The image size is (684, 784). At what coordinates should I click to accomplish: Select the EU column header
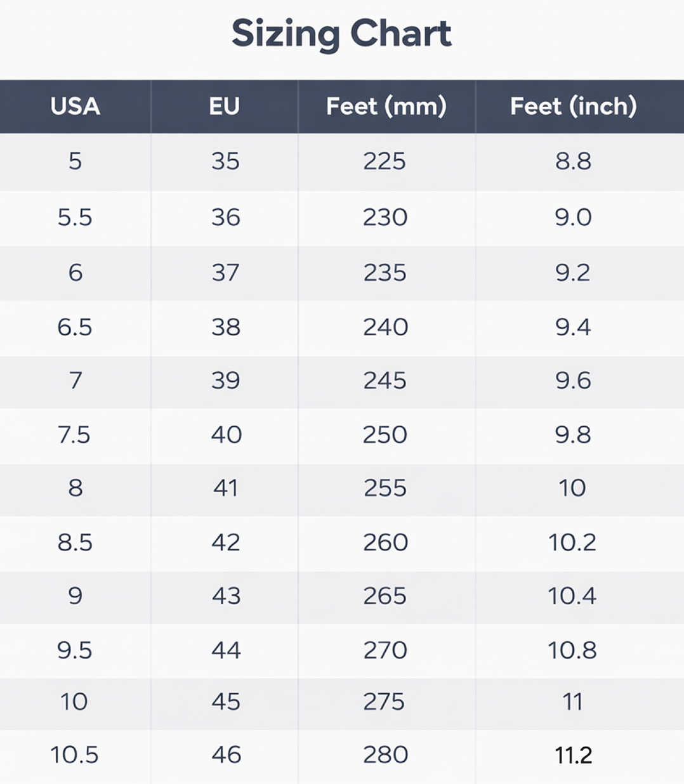[x=225, y=106]
